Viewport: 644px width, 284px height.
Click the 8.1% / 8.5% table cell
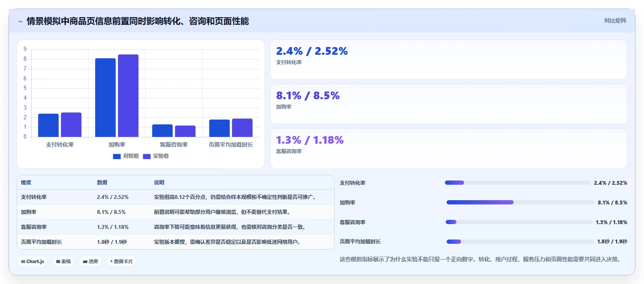(111, 212)
